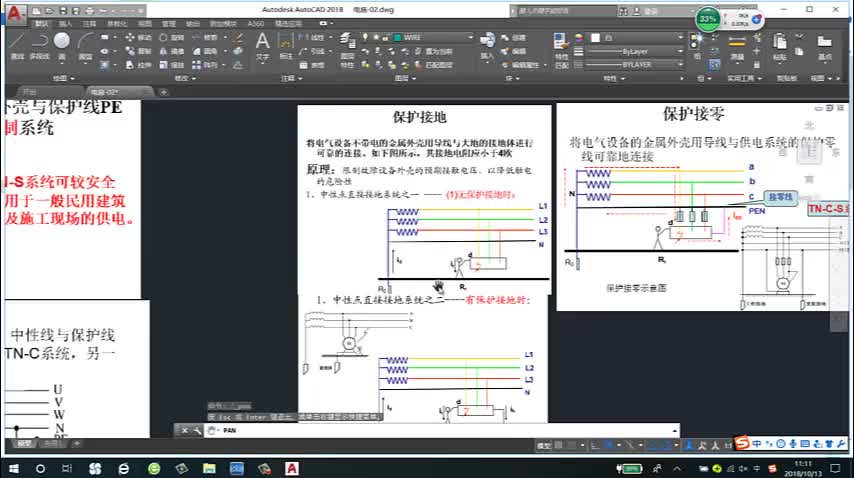Click AutoCAD icon in taskbar
Screen dimensions: 854x478
292,468
